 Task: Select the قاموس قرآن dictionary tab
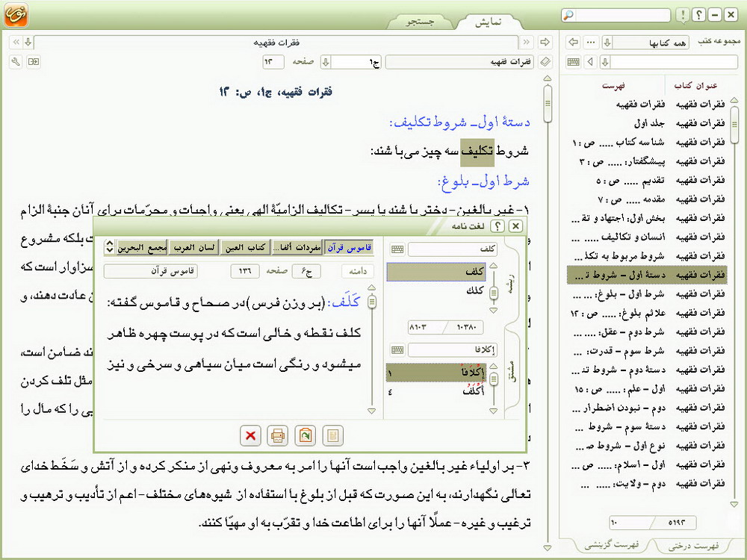point(349,248)
